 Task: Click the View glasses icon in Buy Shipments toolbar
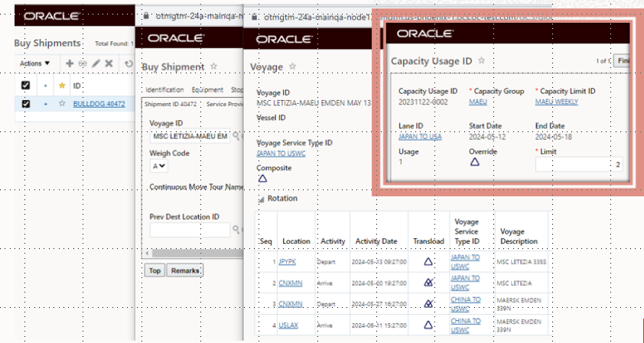click(x=83, y=63)
